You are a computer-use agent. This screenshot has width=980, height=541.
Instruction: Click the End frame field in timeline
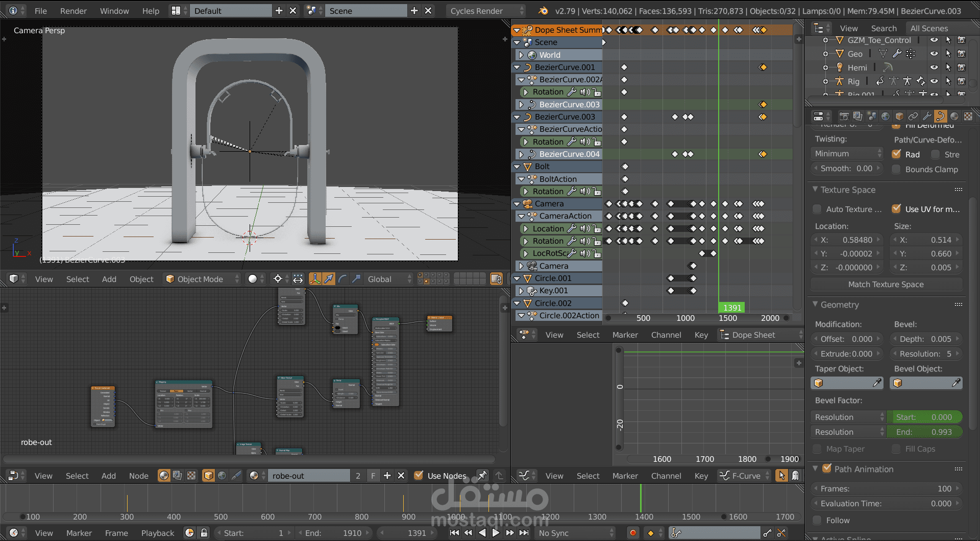click(333, 533)
